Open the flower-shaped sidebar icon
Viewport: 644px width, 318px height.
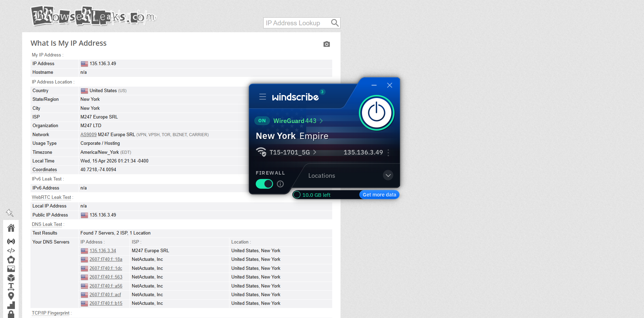coord(11,260)
